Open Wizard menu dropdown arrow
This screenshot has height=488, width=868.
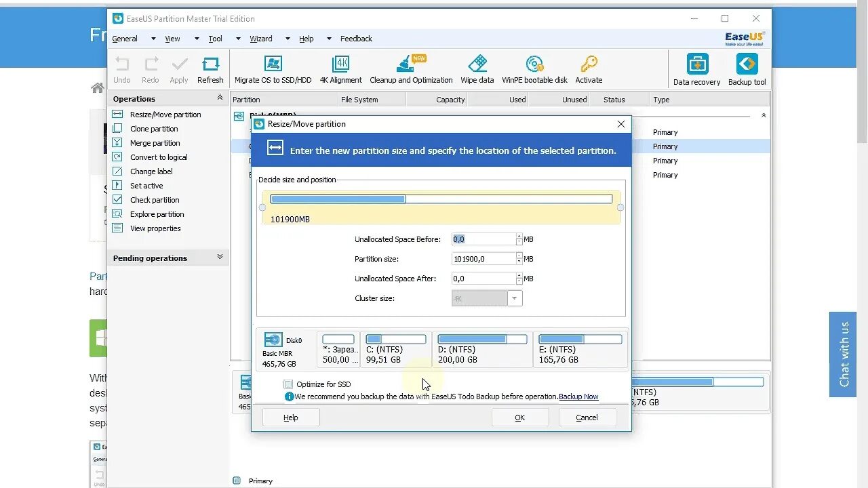[288, 39]
